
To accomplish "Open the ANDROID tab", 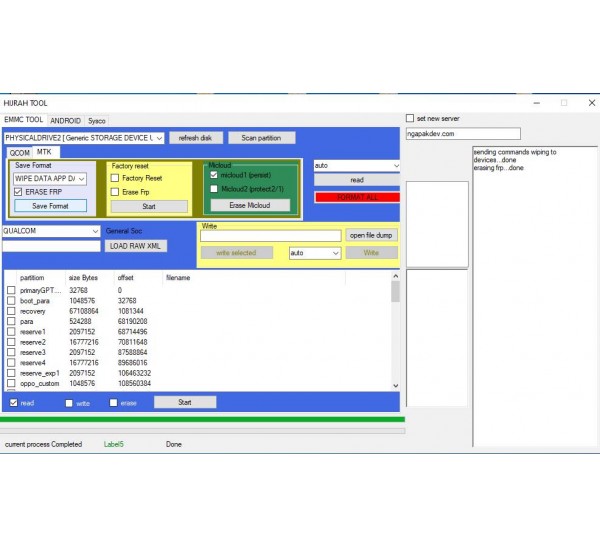I will tap(65, 121).
